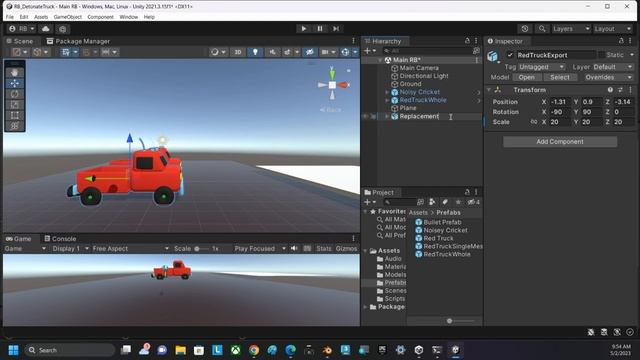Toggle scene lighting bulb
Screen dimensions: 640x360
[x=255, y=52]
